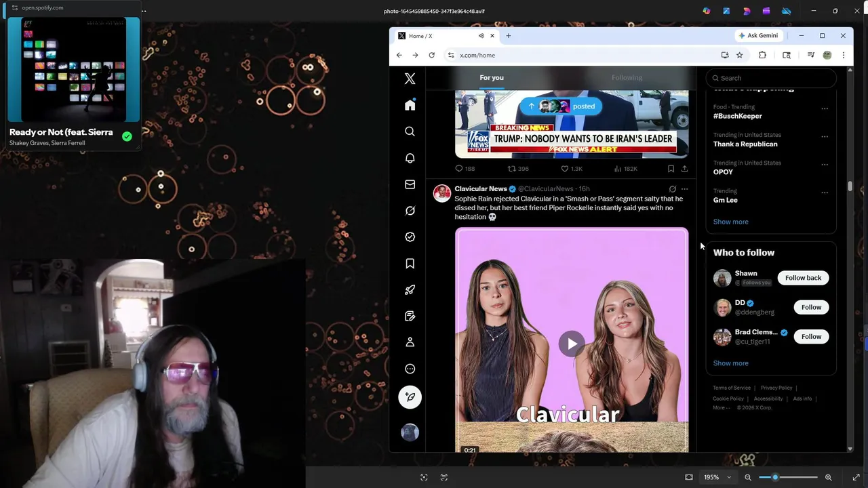
Task: Open Premium rocket icon in X sidebar
Action: [x=410, y=290]
